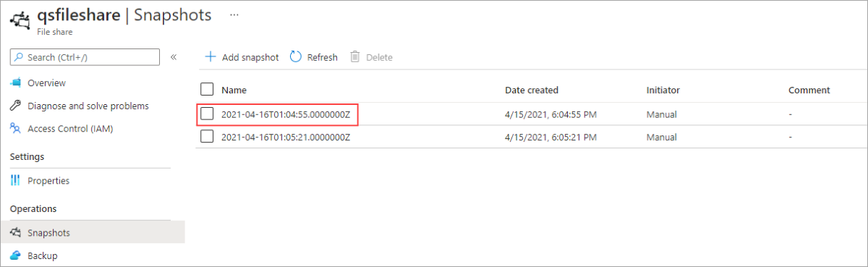Click the people icon for Access Control

click(x=16, y=129)
